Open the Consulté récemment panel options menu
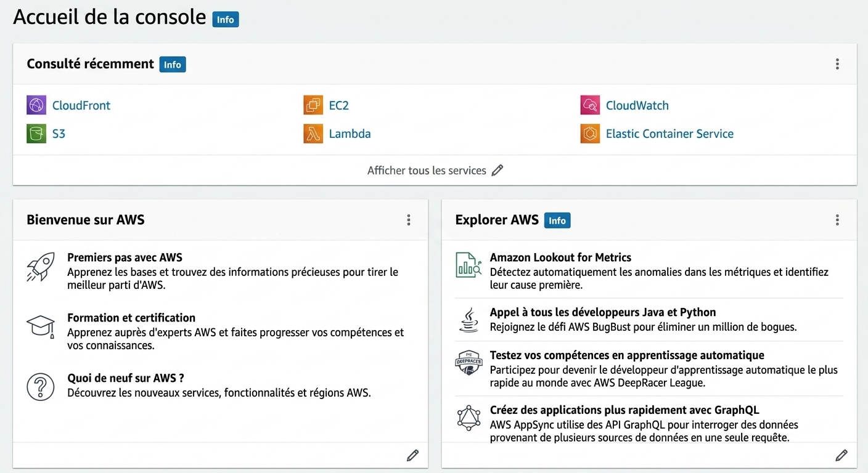 (837, 64)
